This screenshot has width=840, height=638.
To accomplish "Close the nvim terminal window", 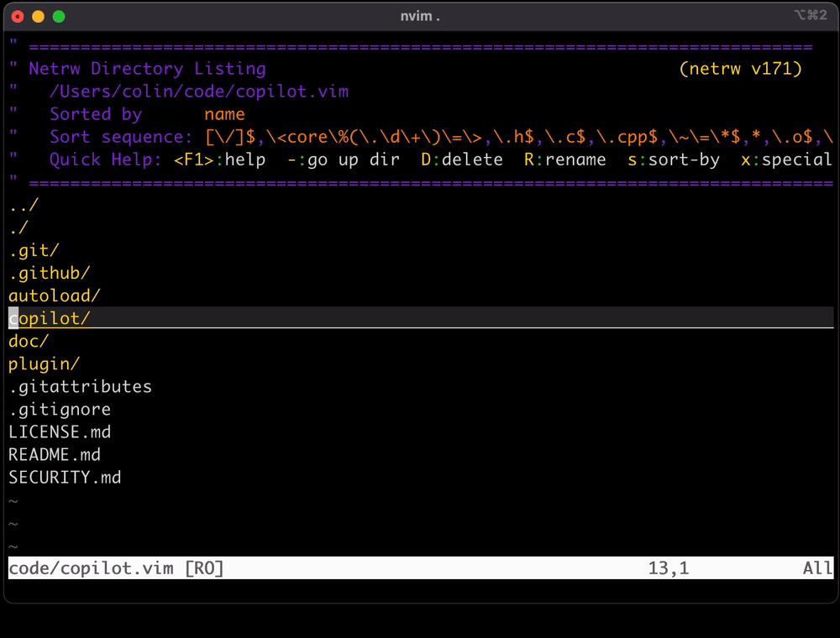I will [18, 17].
